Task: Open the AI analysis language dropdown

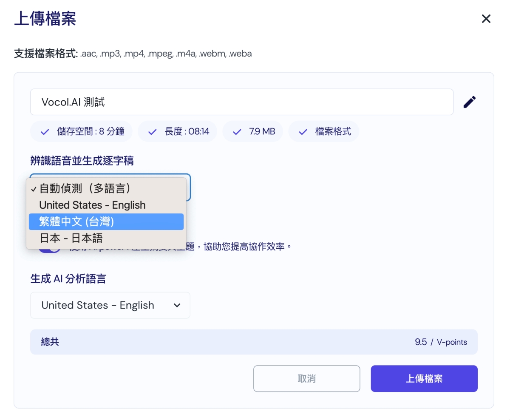Action: click(x=110, y=305)
